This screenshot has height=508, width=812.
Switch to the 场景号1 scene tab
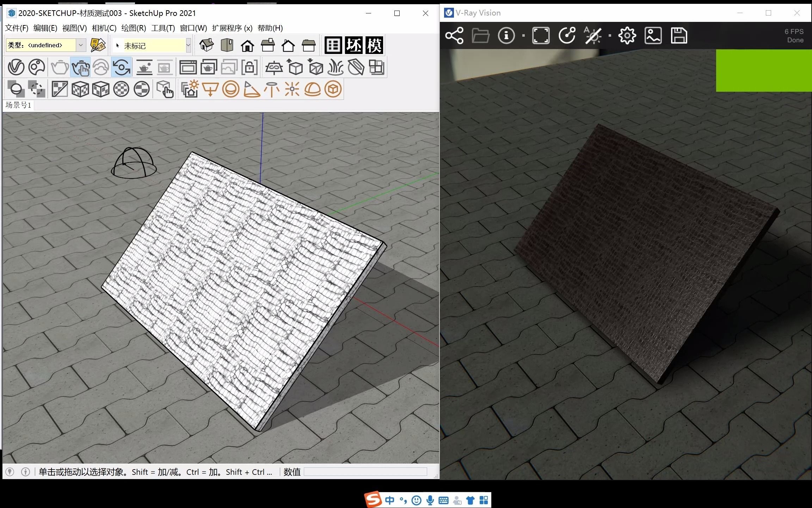click(x=18, y=105)
